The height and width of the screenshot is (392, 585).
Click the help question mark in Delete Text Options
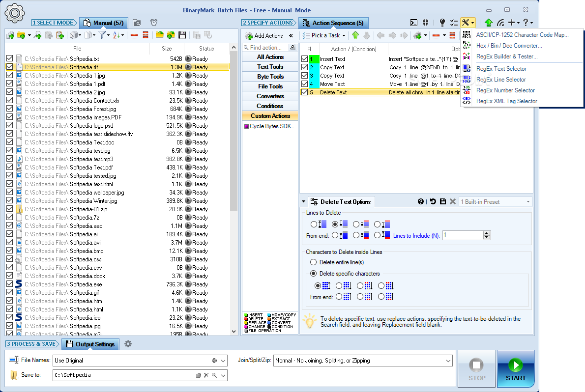[421, 201]
